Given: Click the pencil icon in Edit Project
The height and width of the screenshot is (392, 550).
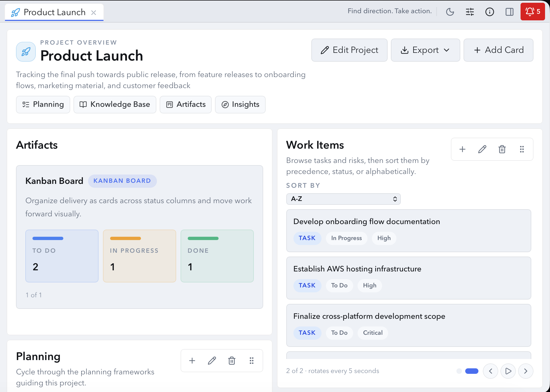Looking at the screenshot, I should pyautogui.click(x=325, y=50).
